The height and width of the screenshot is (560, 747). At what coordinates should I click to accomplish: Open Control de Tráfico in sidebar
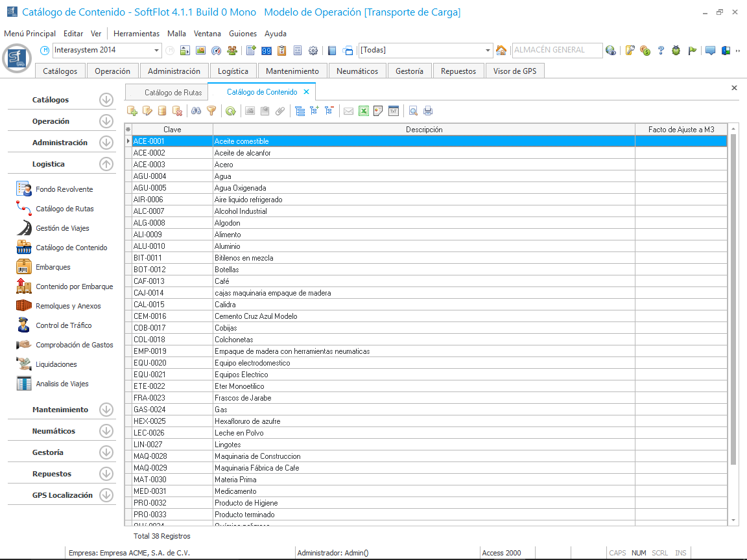pyautogui.click(x=64, y=325)
